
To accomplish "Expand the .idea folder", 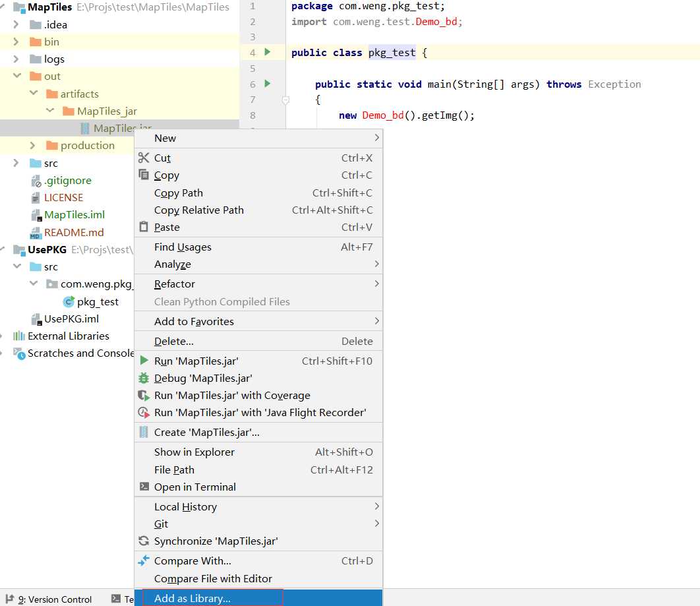I will click(16, 24).
